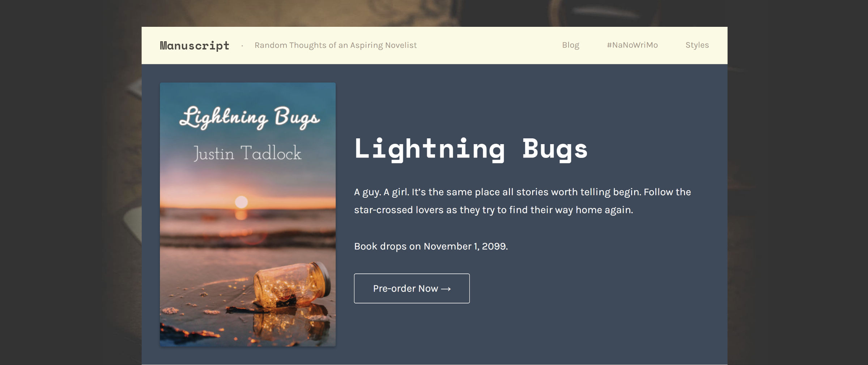
Task: Click the dot separator next to Manuscript
Action: pyautogui.click(x=242, y=45)
